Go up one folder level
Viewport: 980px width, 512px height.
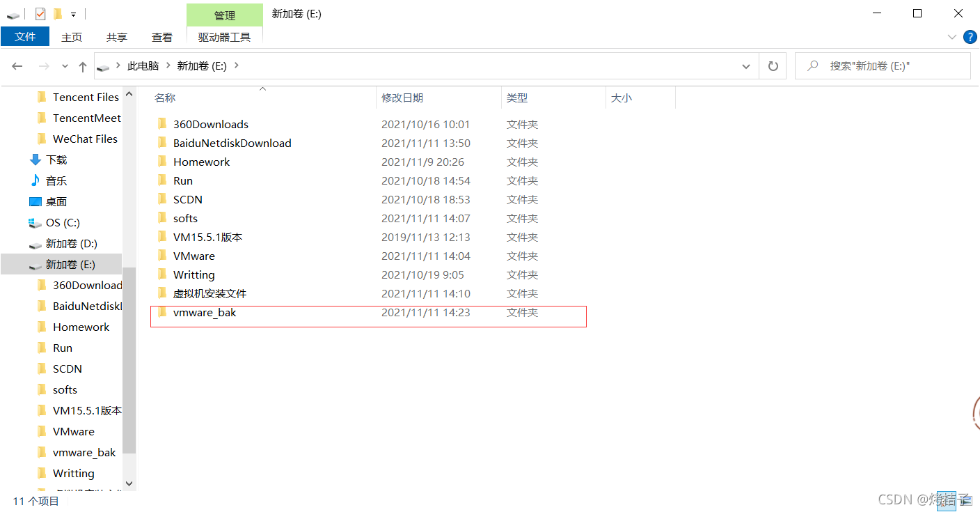(x=83, y=66)
